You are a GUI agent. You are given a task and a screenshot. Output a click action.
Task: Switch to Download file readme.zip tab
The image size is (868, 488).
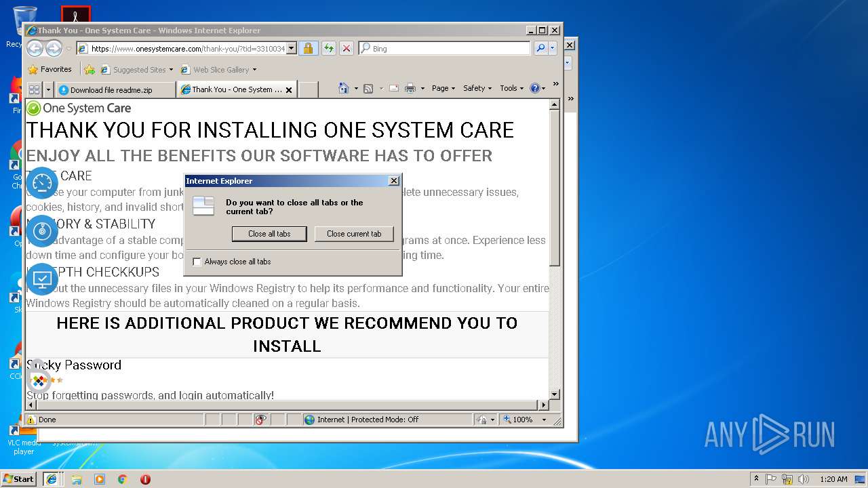click(115, 89)
